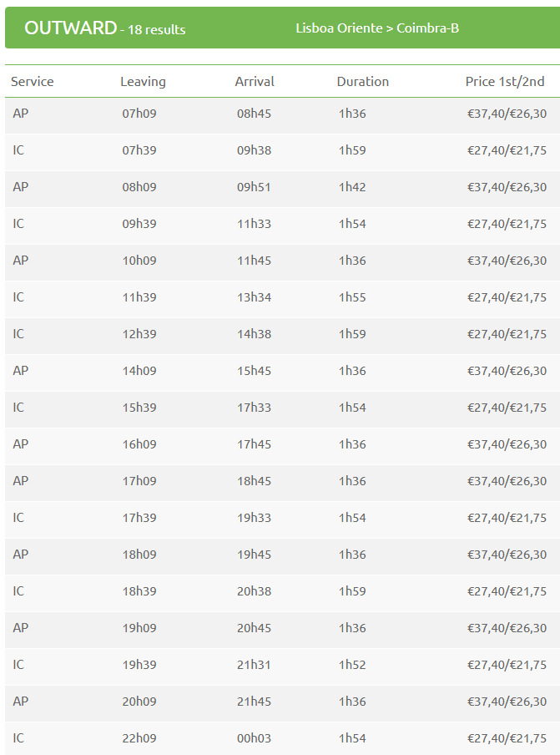Select the AP train leaving at 07h09
Screen dimensions: 560x755
tap(282, 115)
